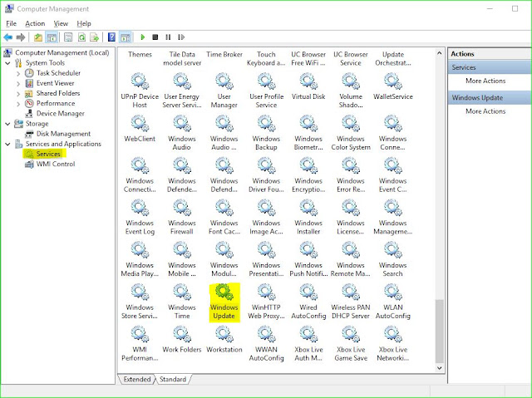Select Computer Management (Local) root node
The width and height of the screenshot is (532, 398).
tap(62, 53)
